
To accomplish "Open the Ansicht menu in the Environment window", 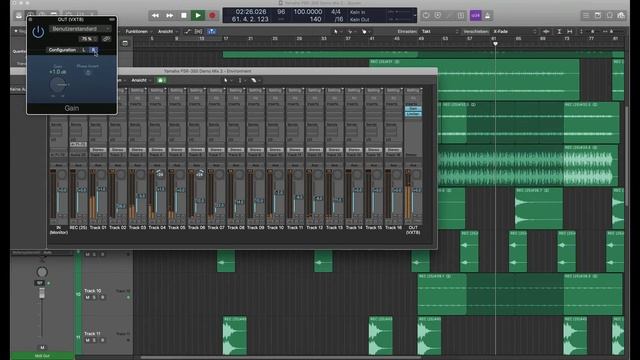I will pyautogui.click(x=141, y=80).
